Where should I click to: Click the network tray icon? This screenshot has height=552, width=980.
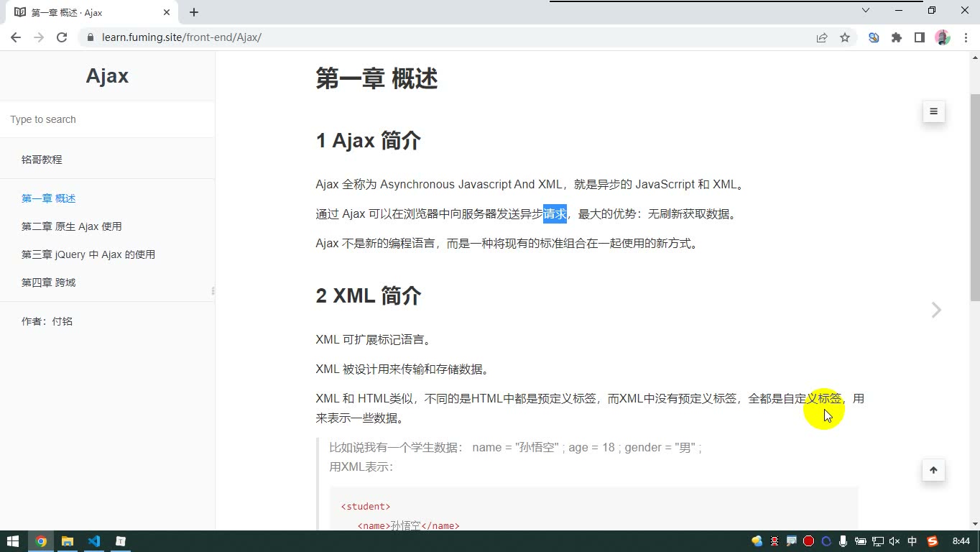pos(877,541)
